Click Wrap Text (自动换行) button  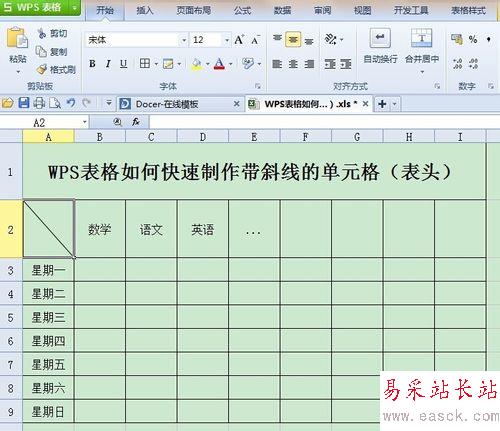click(380, 46)
